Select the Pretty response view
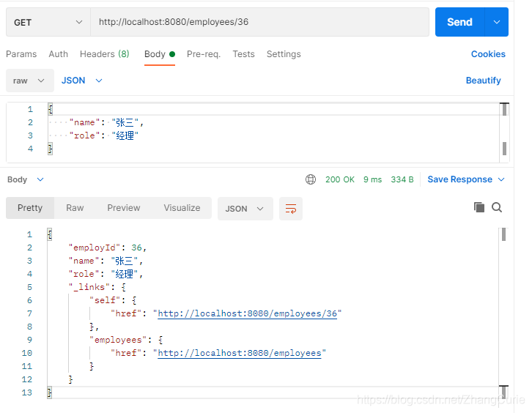The height and width of the screenshot is (413, 532). 30,208
